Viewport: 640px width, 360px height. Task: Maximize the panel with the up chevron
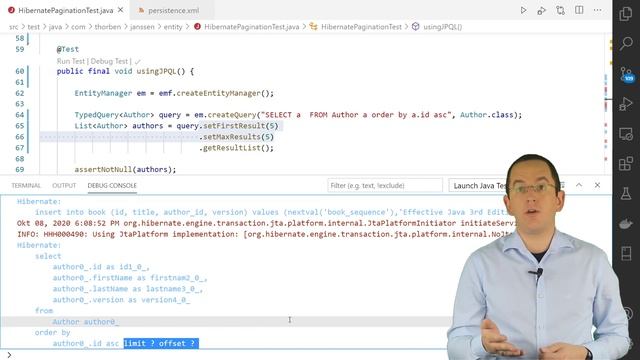tap(579, 185)
